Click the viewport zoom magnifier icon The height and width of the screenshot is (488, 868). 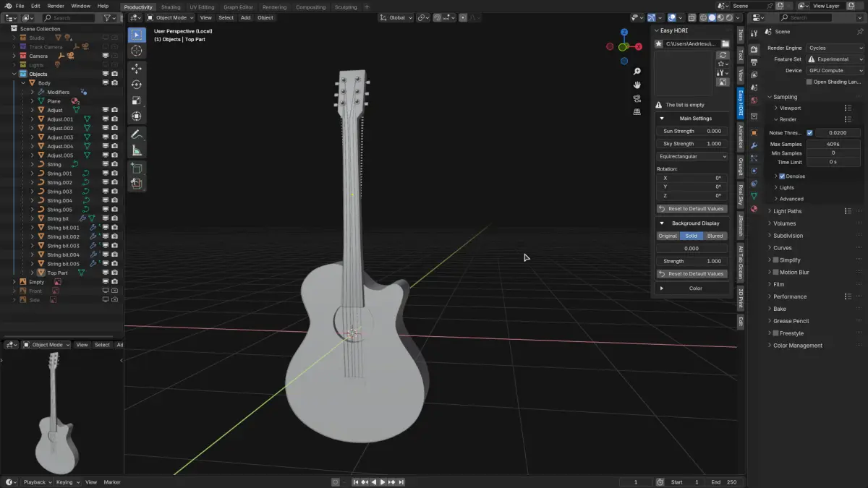(x=637, y=72)
